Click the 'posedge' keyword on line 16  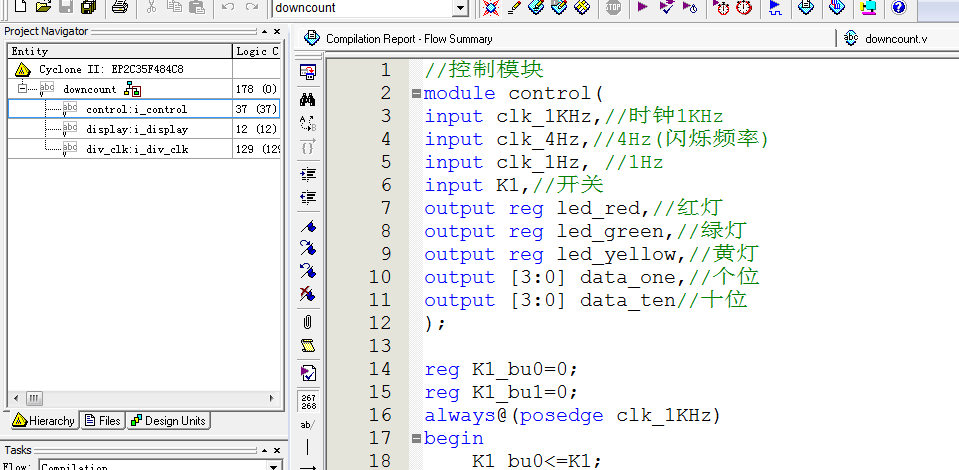coord(561,416)
